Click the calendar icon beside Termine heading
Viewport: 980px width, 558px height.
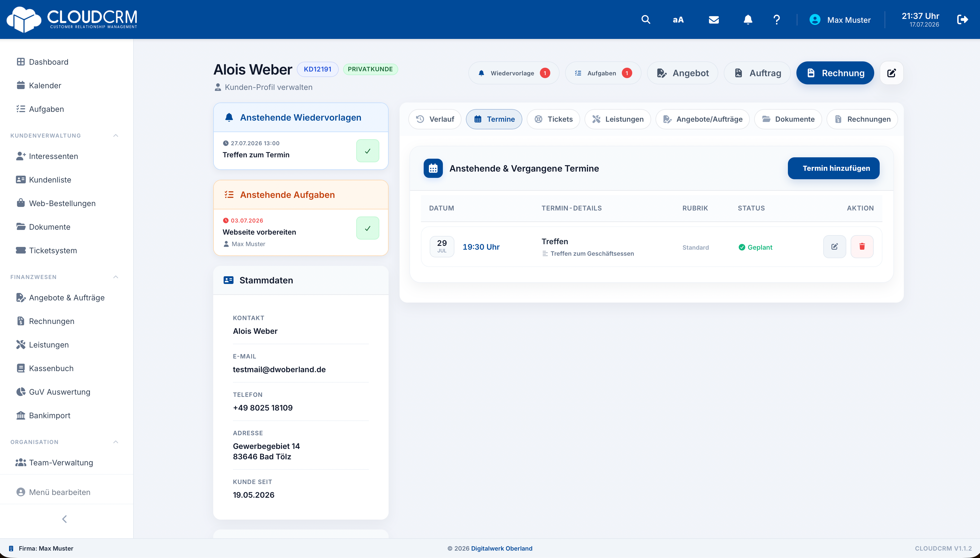coord(433,168)
